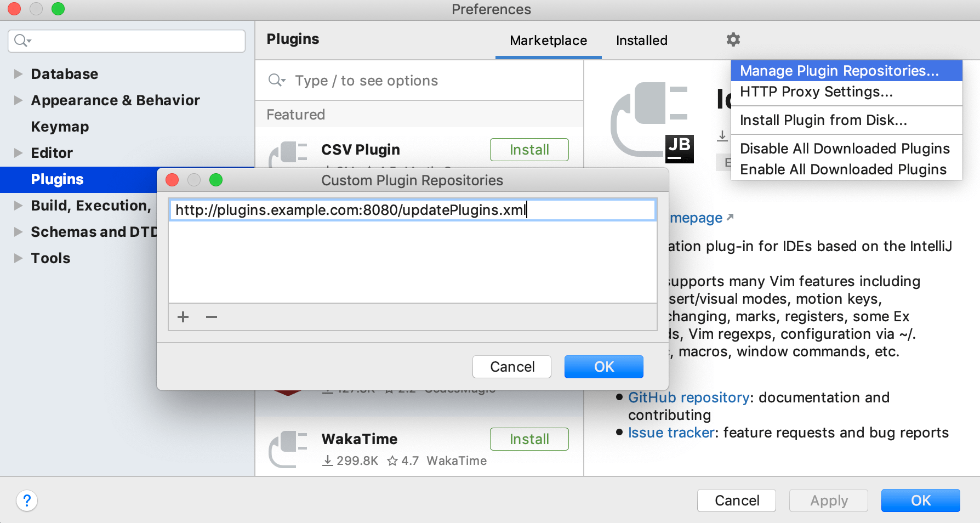
Task: Click the repository URL text field
Action: (x=412, y=210)
